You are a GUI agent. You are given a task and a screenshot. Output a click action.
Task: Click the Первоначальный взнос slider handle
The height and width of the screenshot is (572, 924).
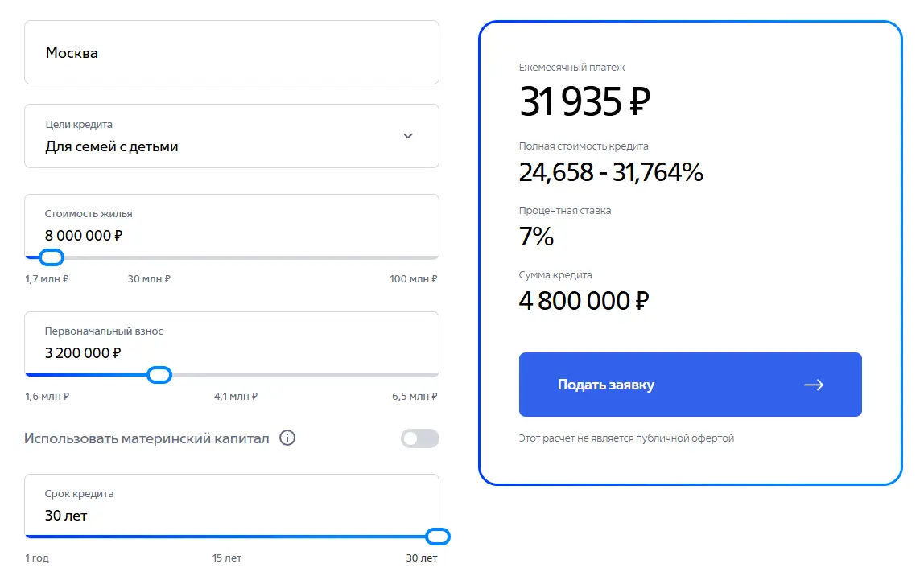tap(159, 375)
